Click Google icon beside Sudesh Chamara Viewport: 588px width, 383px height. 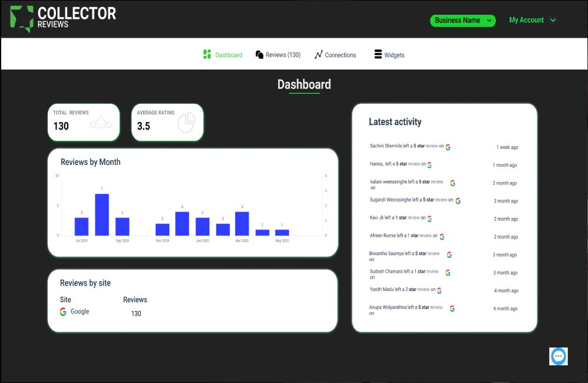(448, 273)
